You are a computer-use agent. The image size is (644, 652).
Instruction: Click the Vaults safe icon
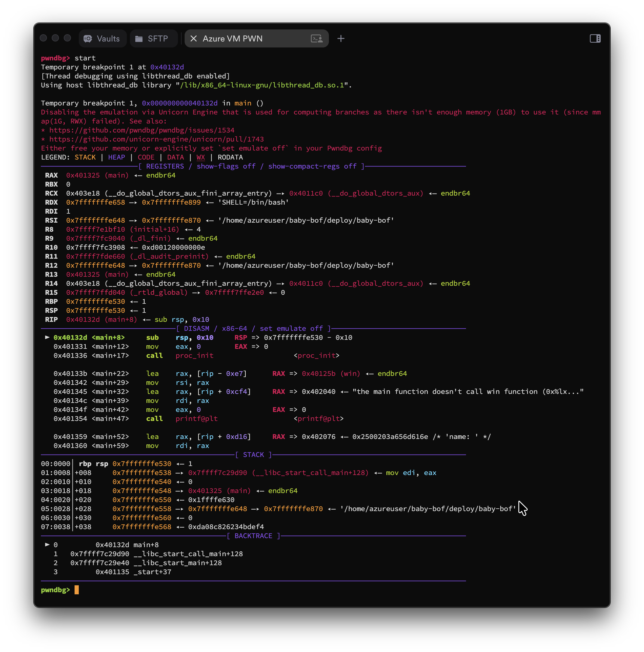point(88,38)
